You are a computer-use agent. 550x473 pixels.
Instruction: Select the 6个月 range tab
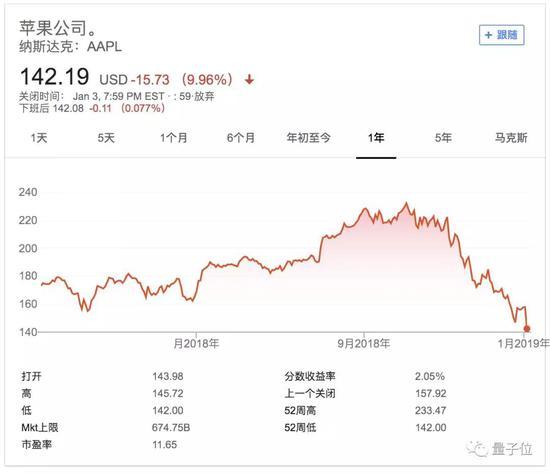[x=241, y=138]
